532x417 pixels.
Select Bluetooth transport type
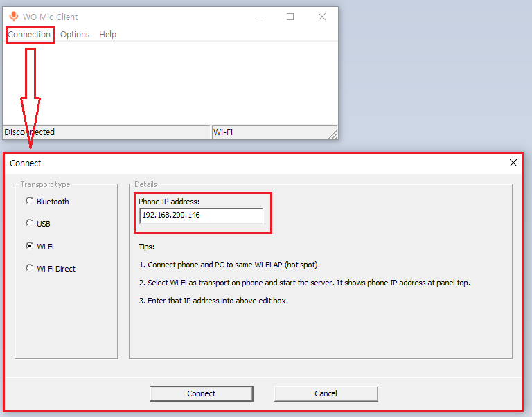pyautogui.click(x=48, y=202)
